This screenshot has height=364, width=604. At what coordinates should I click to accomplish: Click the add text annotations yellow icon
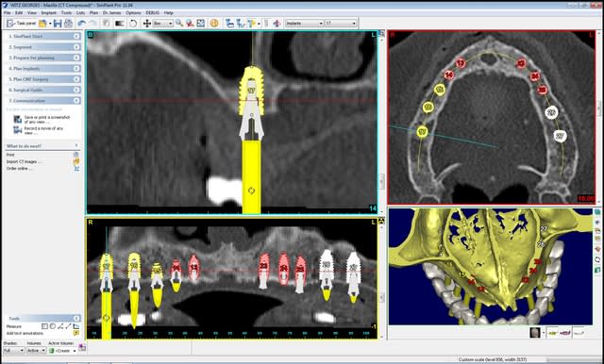click(x=76, y=333)
